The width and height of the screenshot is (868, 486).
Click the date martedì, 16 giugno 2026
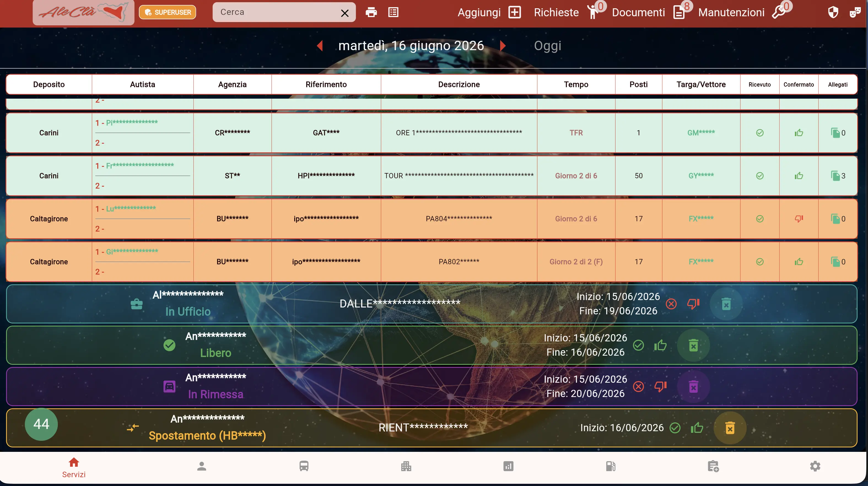point(411,45)
